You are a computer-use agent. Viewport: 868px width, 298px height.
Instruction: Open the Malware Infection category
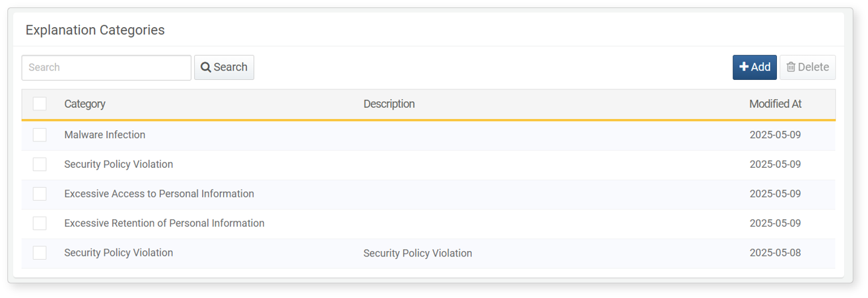104,135
